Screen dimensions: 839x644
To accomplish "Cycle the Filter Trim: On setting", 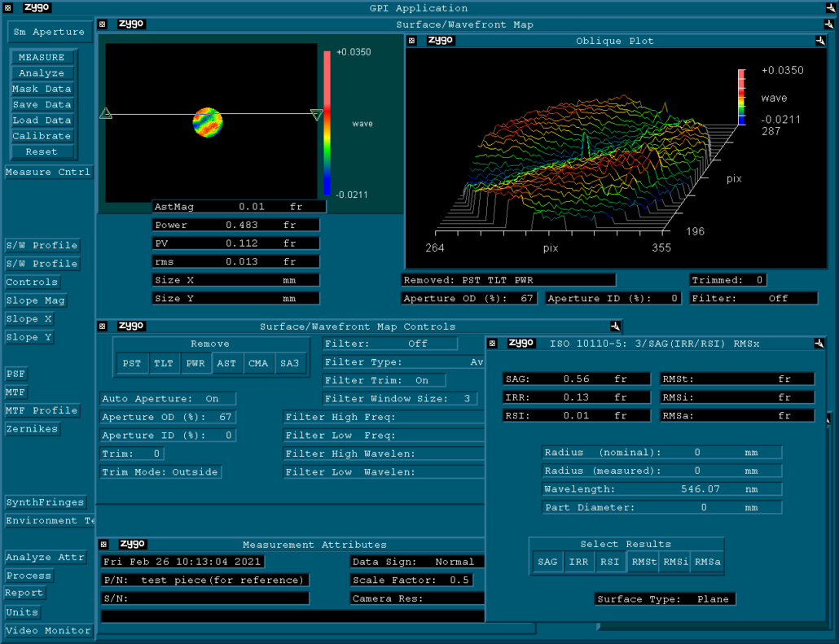I will (384, 380).
